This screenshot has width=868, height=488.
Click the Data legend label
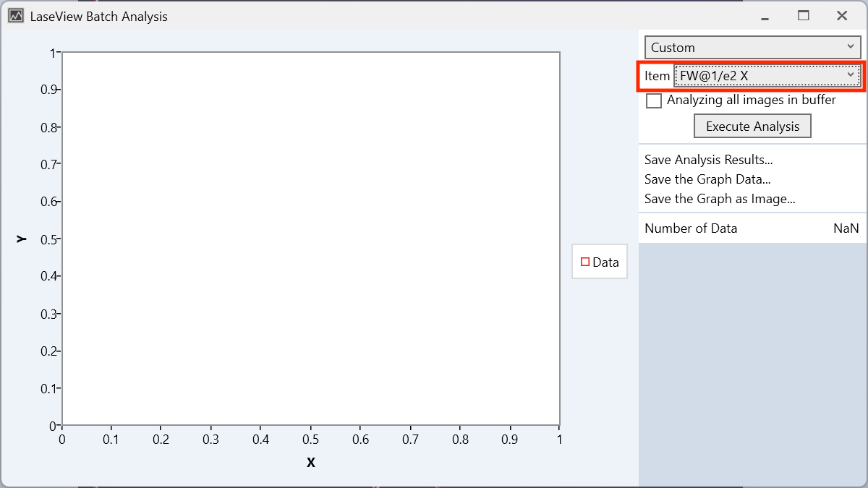click(605, 262)
